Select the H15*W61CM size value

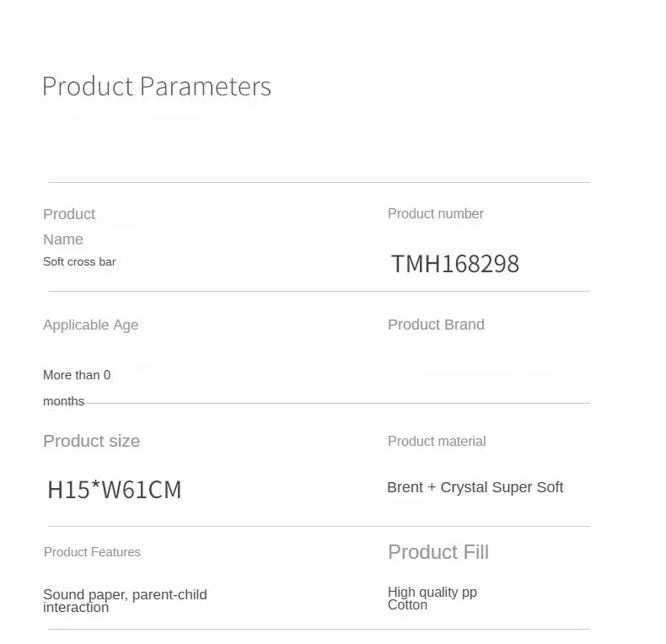115,490
